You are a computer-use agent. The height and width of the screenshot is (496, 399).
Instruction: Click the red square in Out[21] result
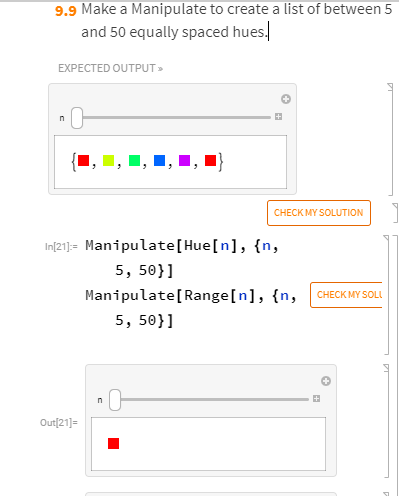pyautogui.click(x=113, y=443)
